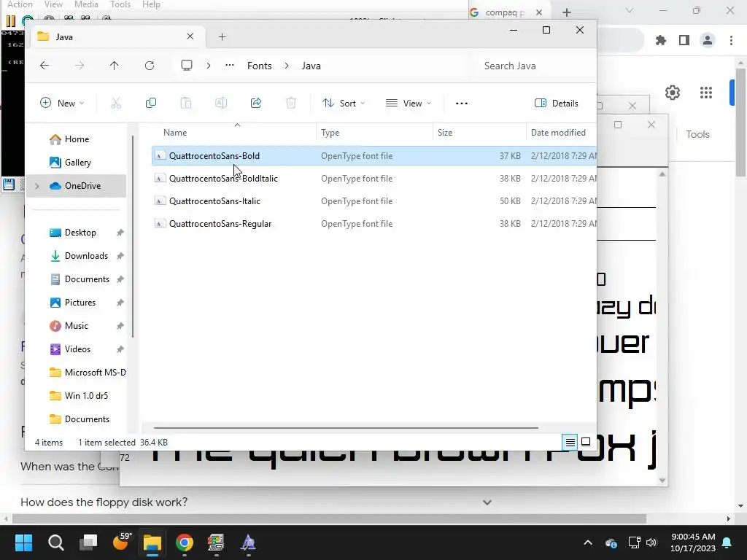Share the selected font file
Screen dimensions: 747x560
(256, 104)
